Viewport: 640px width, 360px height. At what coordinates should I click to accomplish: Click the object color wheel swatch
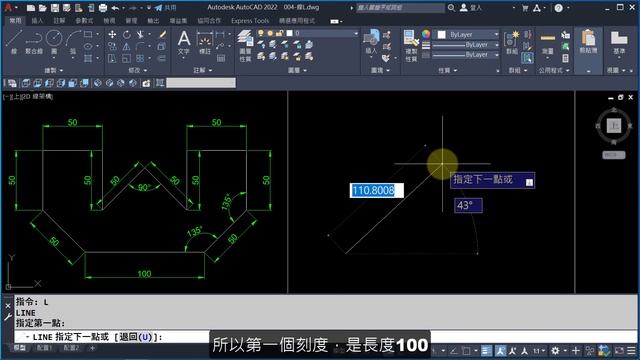point(426,34)
